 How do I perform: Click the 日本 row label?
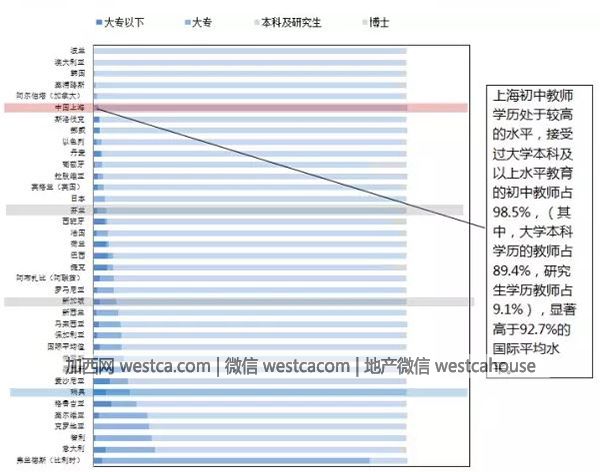pyautogui.click(x=79, y=198)
